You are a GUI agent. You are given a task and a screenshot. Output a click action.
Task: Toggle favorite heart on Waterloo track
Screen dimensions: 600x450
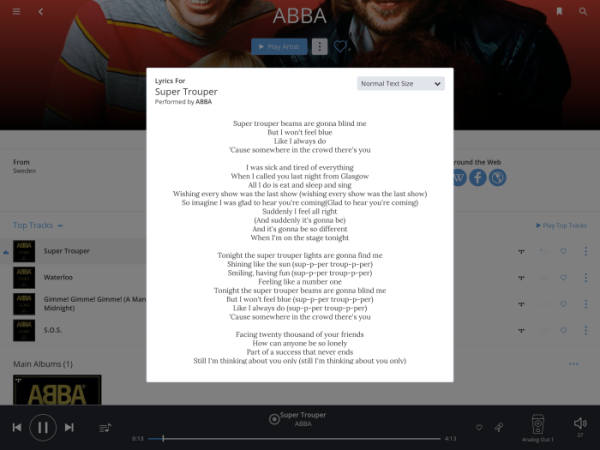[x=563, y=277]
